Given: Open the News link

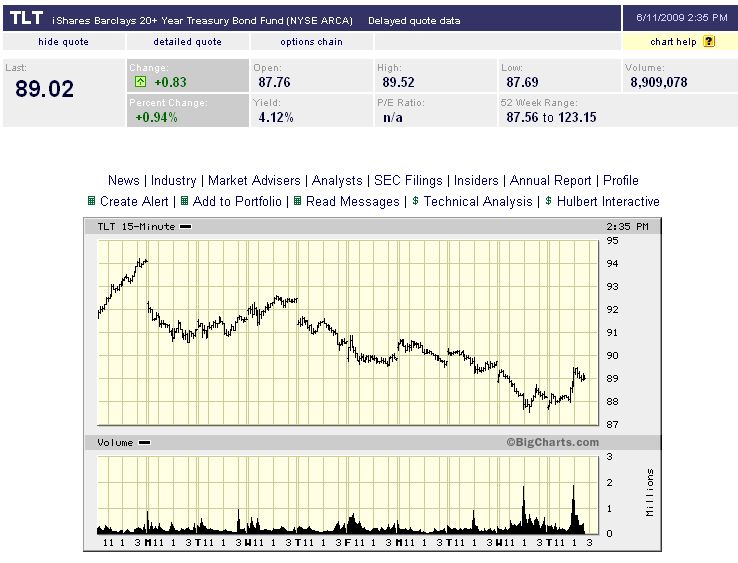Looking at the screenshot, I should point(124,180).
